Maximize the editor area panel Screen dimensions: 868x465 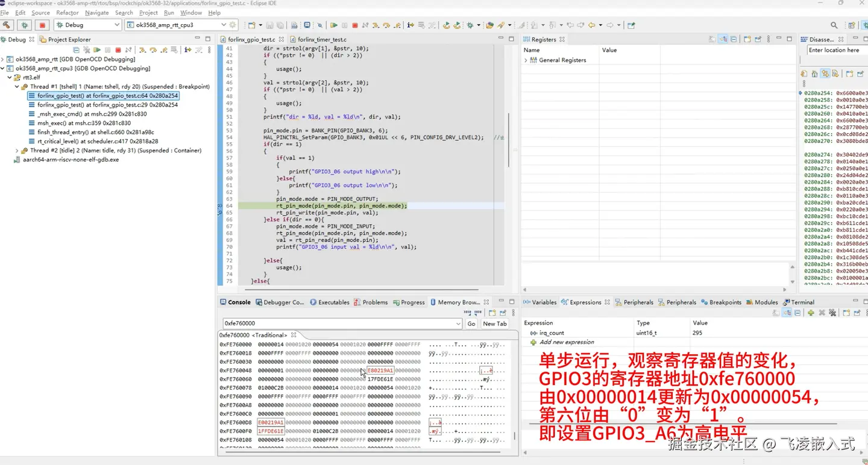511,39
